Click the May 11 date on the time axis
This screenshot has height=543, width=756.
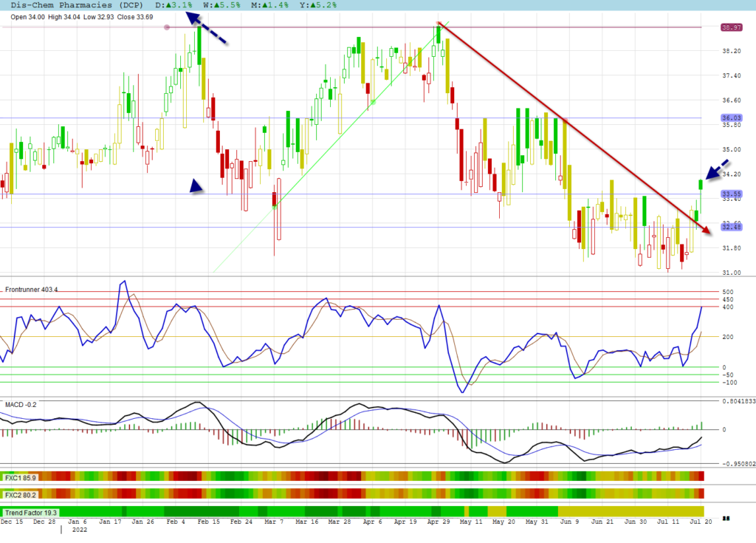coord(471,522)
